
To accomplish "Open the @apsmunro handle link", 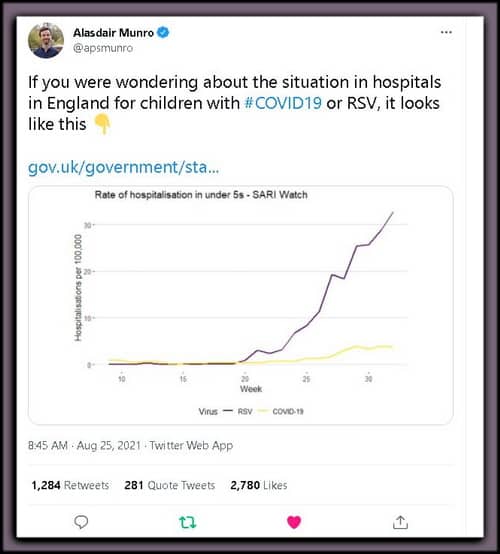I will (x=103, y=48).
